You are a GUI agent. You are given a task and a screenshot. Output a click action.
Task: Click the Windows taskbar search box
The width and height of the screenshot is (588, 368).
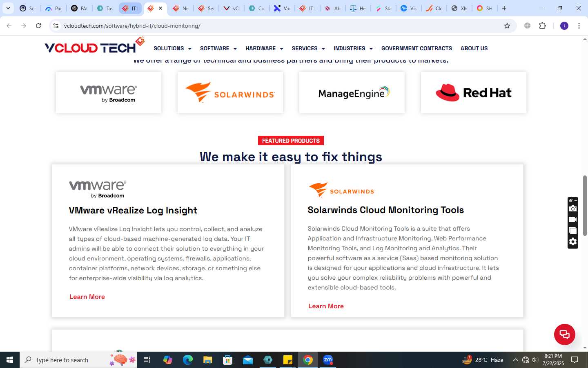[78, 360]
